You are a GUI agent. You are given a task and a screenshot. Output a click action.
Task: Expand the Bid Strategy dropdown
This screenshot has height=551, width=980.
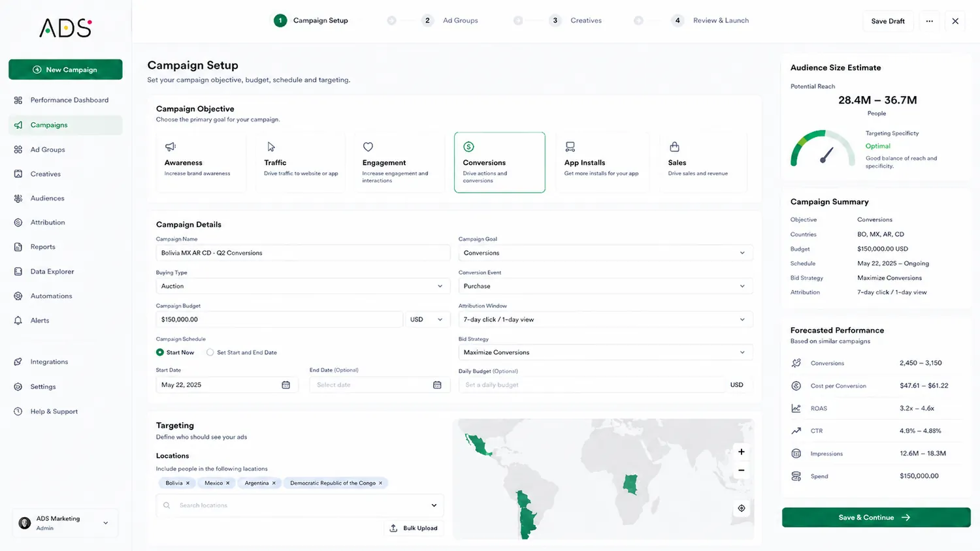(x=606, y=353)
